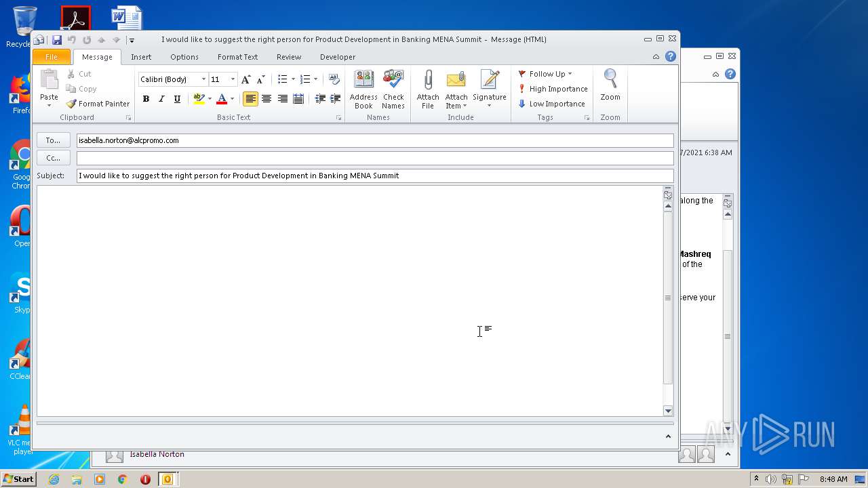Click the Cc recipients input field

pos(375,158)
